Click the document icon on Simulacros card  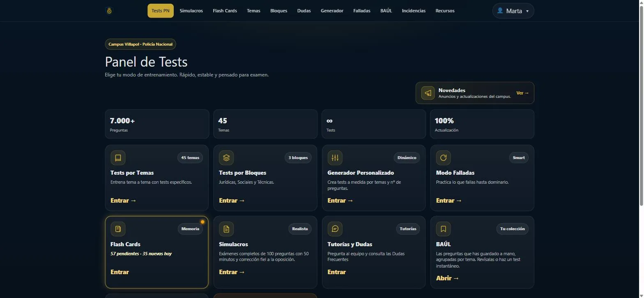pos(226,229)
